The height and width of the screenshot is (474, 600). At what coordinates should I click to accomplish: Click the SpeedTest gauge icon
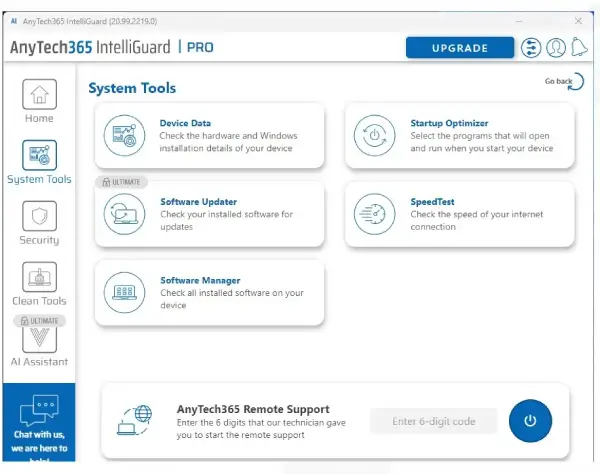374,214
